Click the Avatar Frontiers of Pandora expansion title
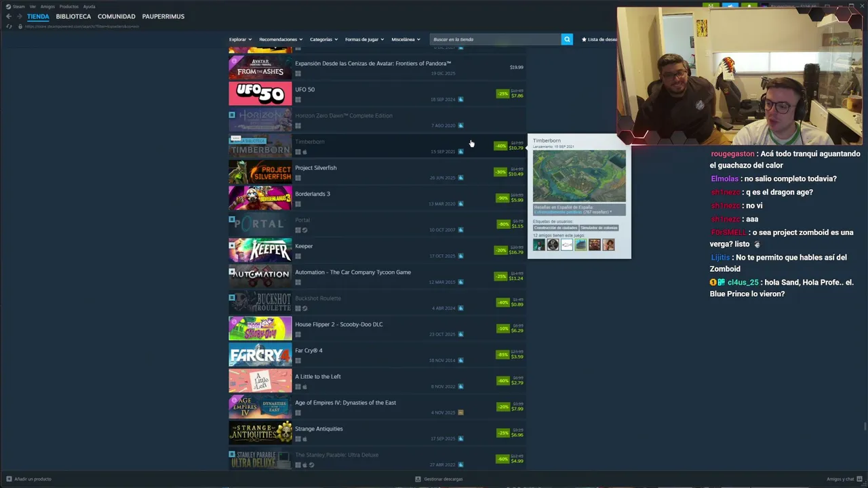This screenshot has width=868, height=488. click(x=373, y=63)
